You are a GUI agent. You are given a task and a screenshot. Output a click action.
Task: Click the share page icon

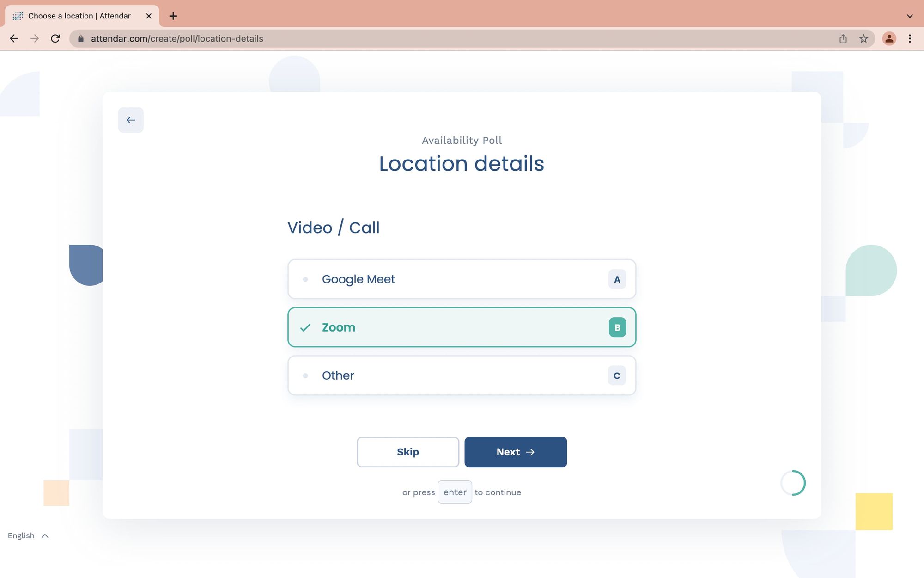tap(843, 39)
